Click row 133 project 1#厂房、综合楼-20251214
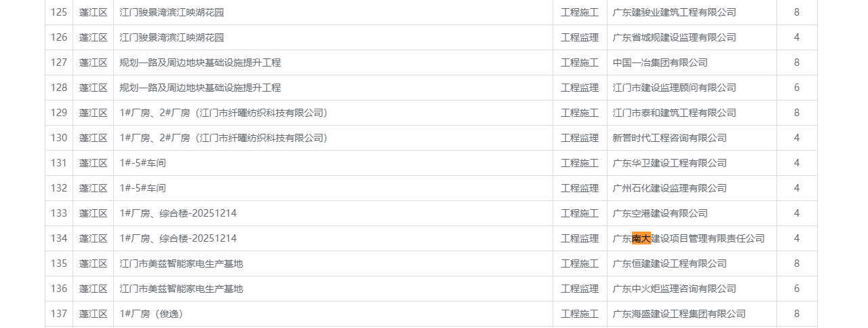This screenshot has height=328, width=868. [178, 213]
